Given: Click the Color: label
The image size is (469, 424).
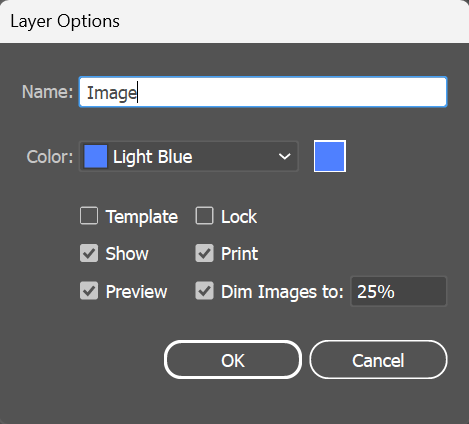Looking at the screenshot, I should tap(50, 157).
